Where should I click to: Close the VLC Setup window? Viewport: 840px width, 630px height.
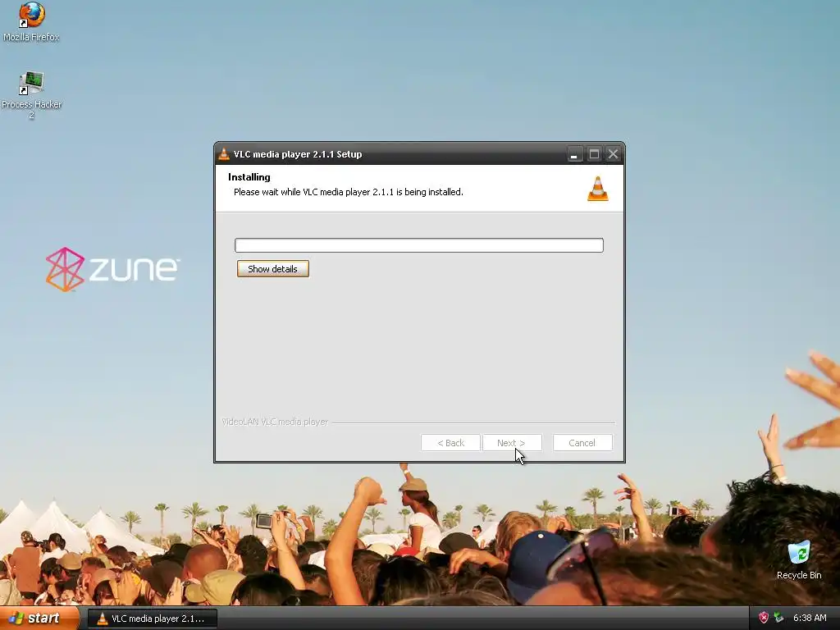click(x=613, y=154)
